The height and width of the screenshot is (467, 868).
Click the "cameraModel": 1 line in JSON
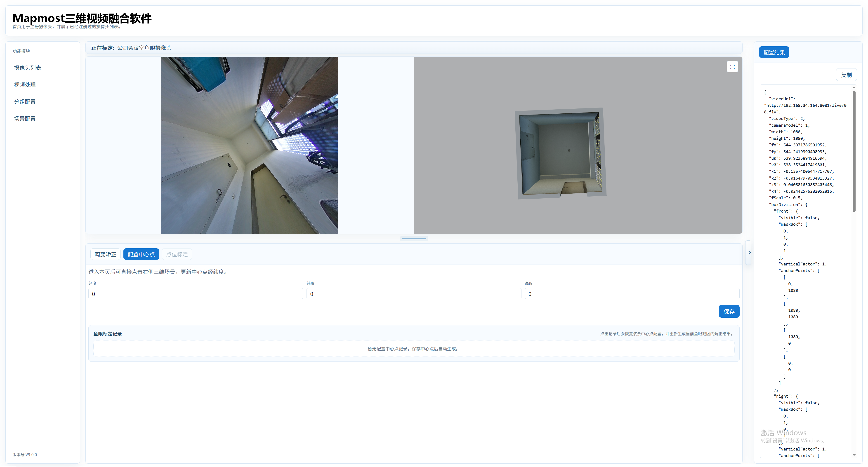pyautogui.click(x=789, y=125)
